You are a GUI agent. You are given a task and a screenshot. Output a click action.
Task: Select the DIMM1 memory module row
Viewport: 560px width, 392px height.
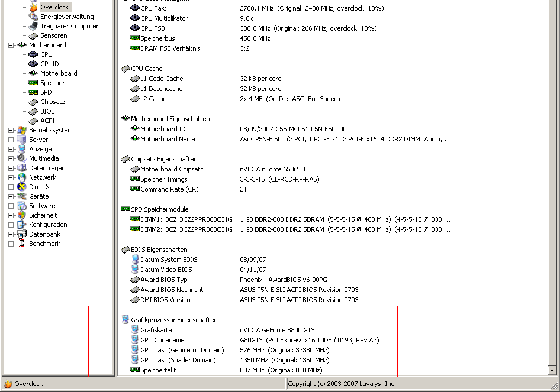(x=290, y=219)
